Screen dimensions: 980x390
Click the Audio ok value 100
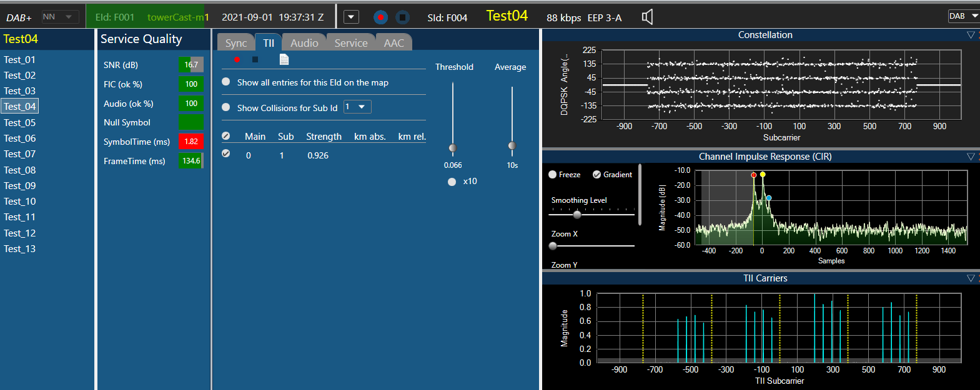point(191,104)
